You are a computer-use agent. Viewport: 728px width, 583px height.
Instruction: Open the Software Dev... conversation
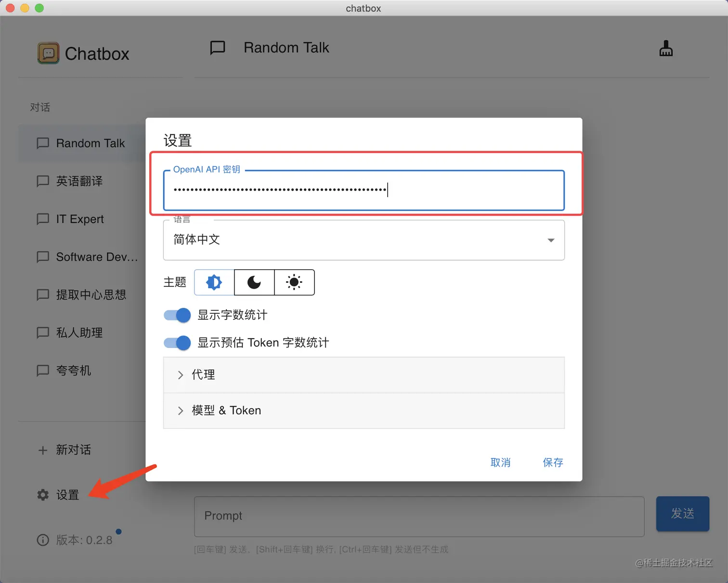82,257
